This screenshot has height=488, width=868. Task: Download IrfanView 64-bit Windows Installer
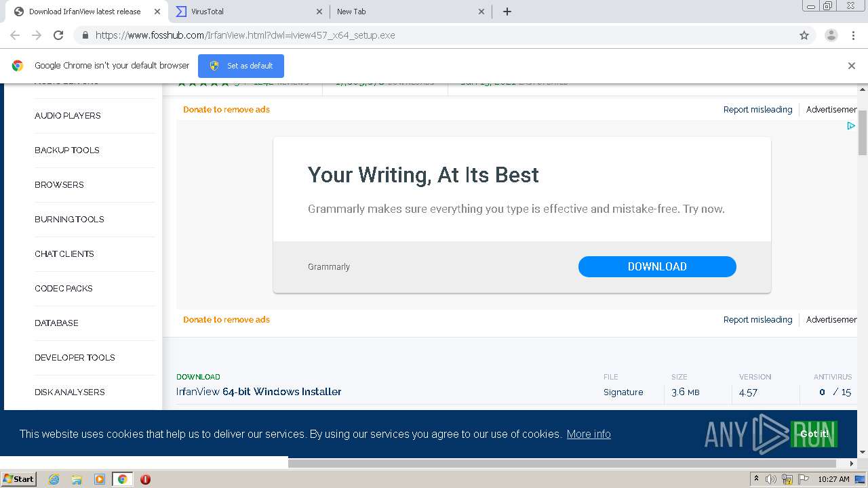(x=258, y=392)
